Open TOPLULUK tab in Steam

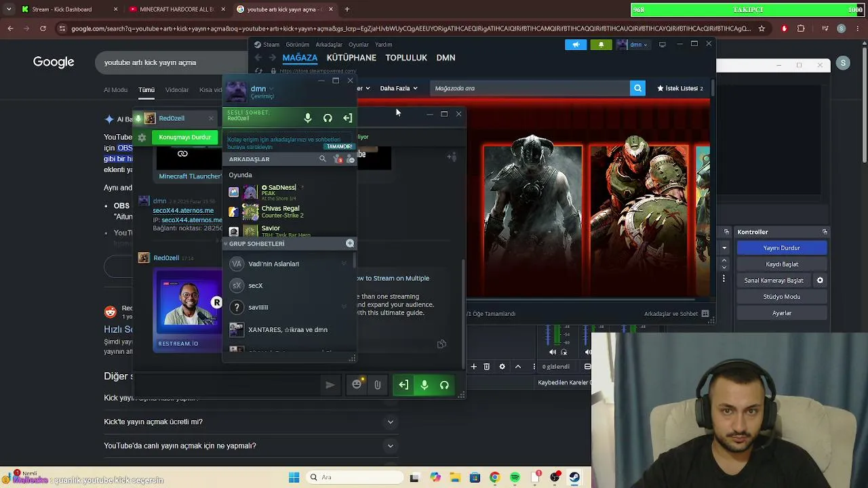[x=406, y=58]
